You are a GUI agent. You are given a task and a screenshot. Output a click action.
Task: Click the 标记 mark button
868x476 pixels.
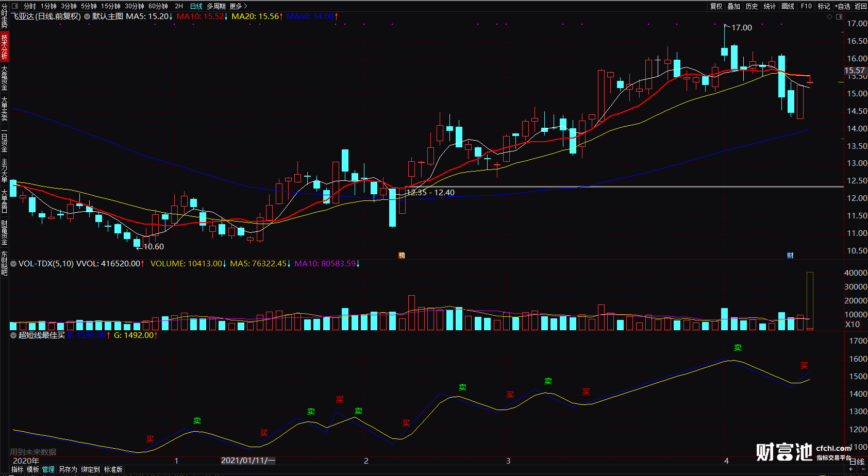point(824,6)
